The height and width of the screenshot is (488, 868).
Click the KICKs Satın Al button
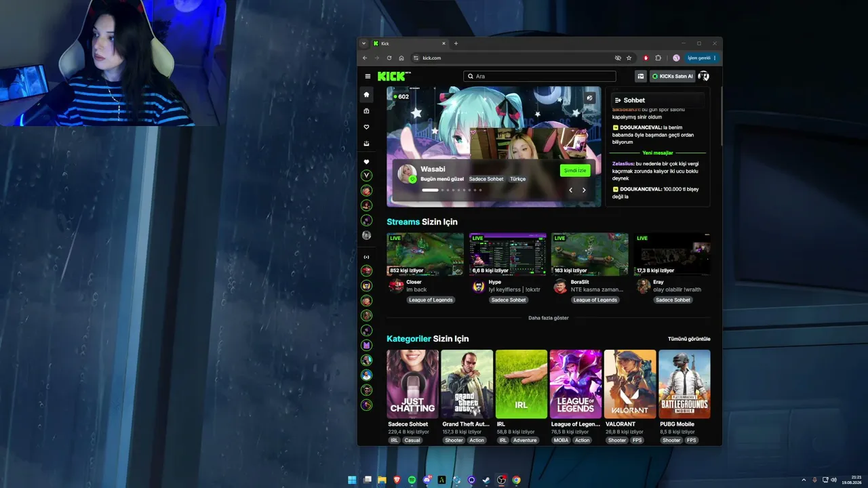click(x=672, y=77)
